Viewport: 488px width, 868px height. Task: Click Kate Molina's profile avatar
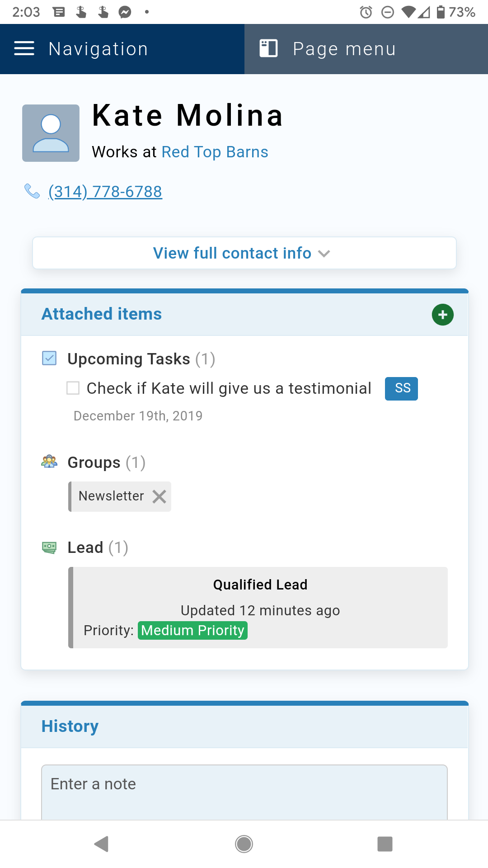coord(51,132)
